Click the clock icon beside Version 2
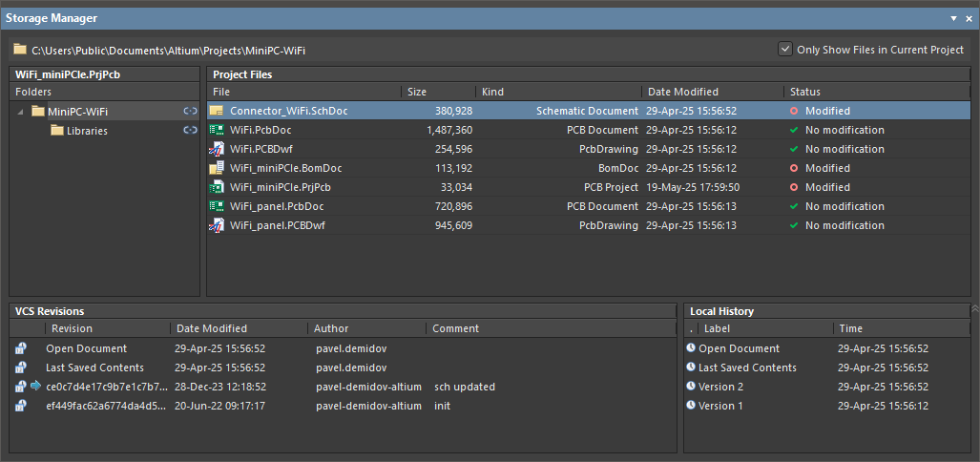The image size is (980, 462). 691,387
